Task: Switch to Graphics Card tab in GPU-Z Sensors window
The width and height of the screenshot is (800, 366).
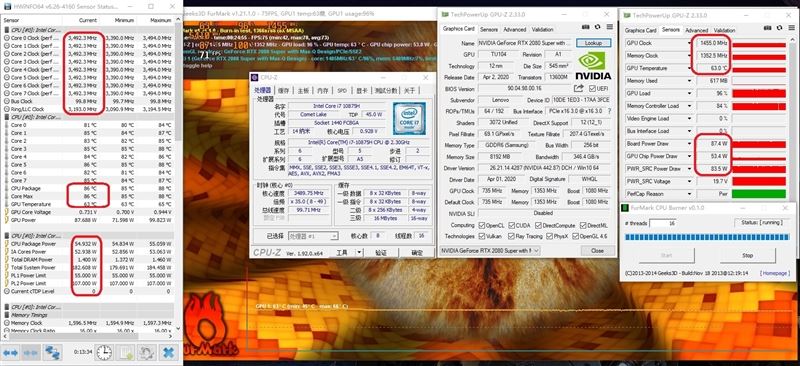Action: [640, 31]
